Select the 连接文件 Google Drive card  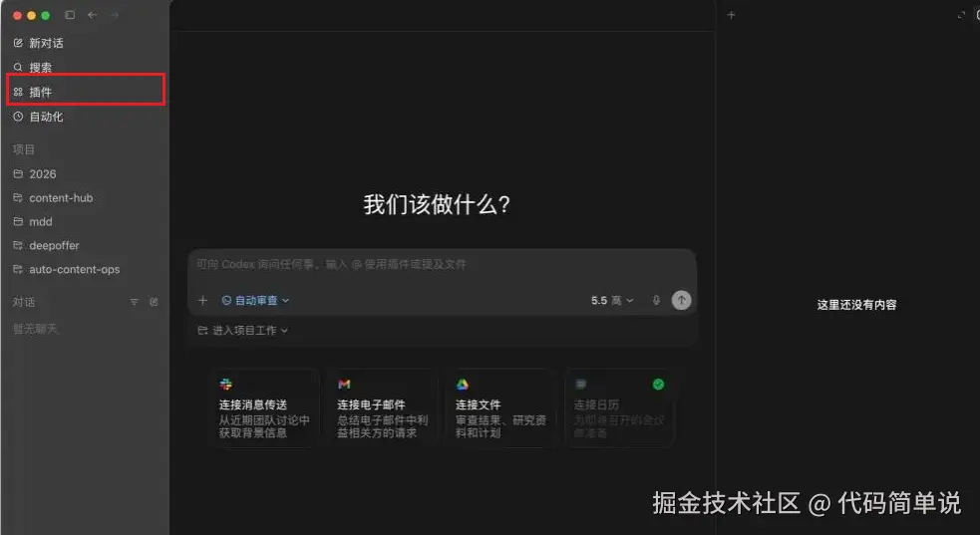point(500,407)
